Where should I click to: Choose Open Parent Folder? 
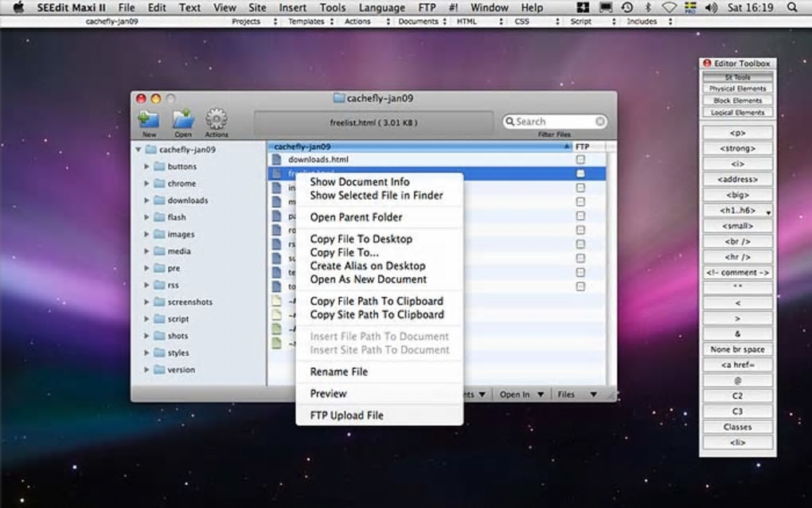pyautogui.click(x=356, y=217)
